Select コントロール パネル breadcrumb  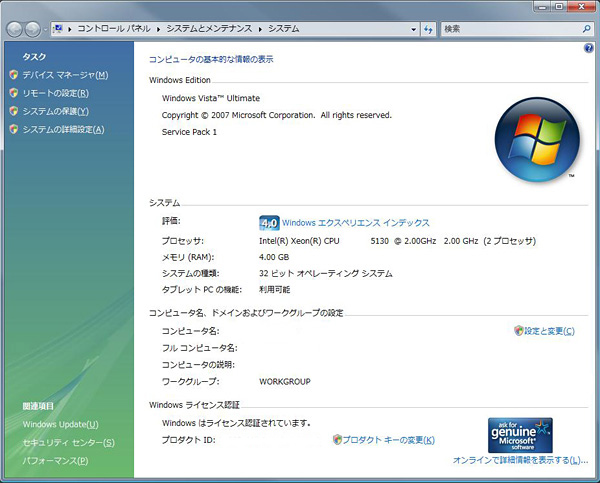tap(114, 29)
